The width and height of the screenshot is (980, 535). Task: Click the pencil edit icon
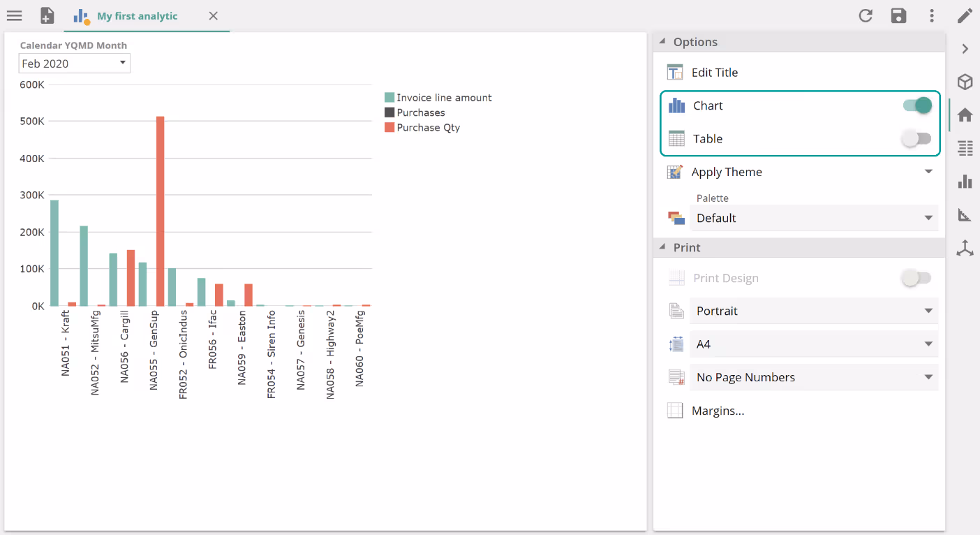click(965, 15)
